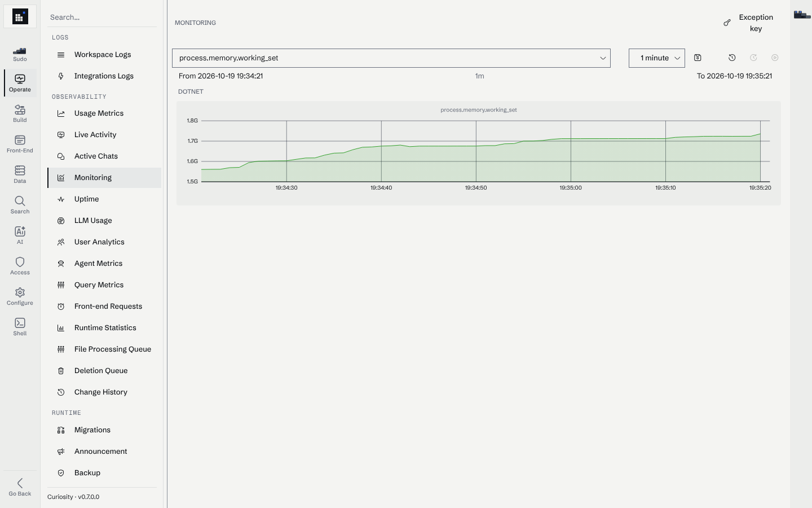Open the Backup page
Image resolution: width=812 pixels, height=508 pixels.
point(104,473)
